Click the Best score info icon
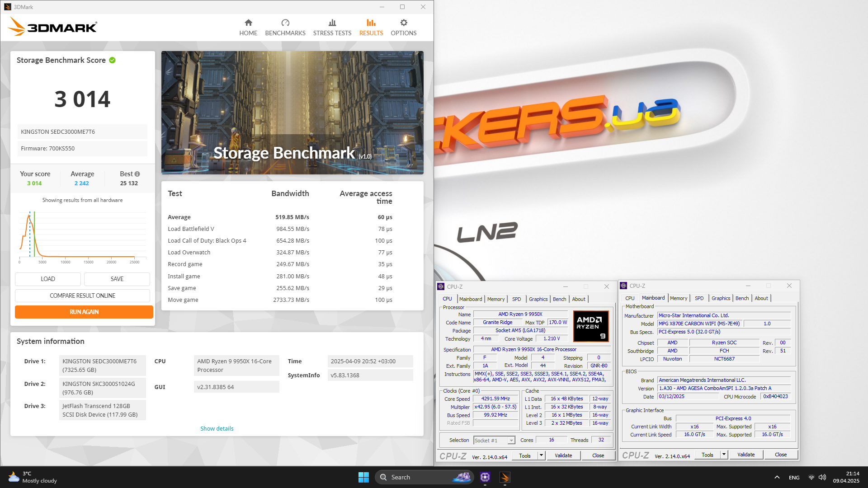This screenshot has height=488, width=868. tap(137, 174)
